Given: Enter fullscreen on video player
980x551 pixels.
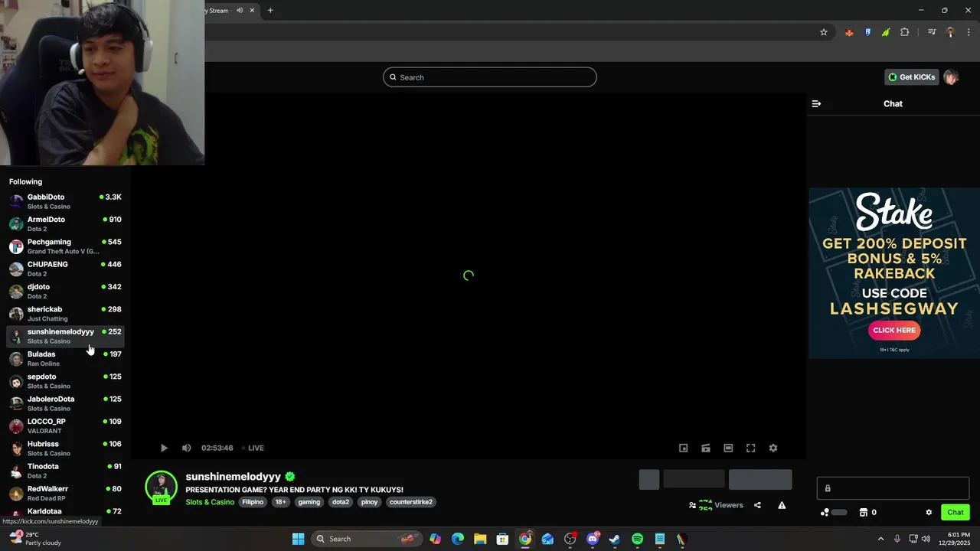Looking at the screenshot, I should click(750, 448).
